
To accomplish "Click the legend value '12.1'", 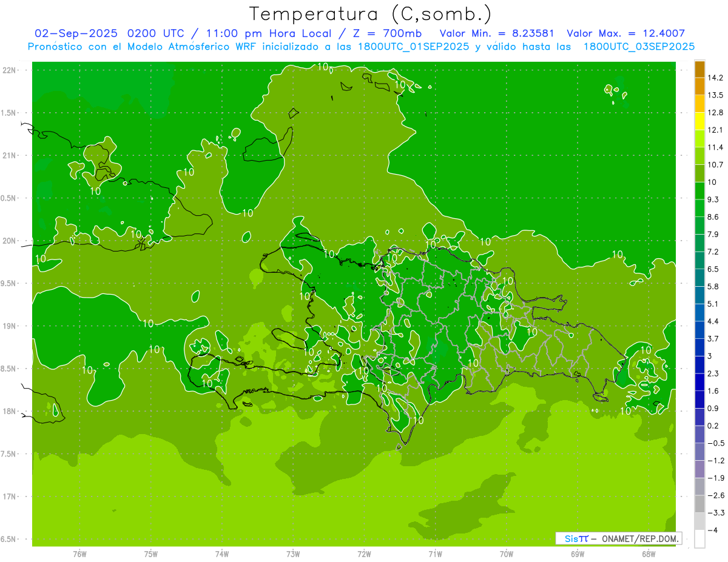I will (x=716, y=130).
